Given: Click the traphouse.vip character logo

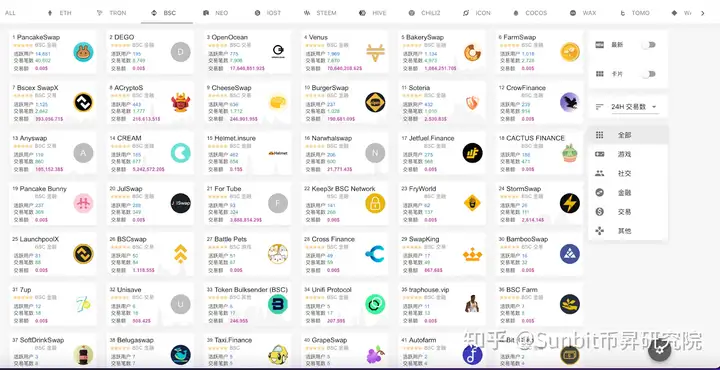Looking at the screenshot, I should (x=472, y=304).
